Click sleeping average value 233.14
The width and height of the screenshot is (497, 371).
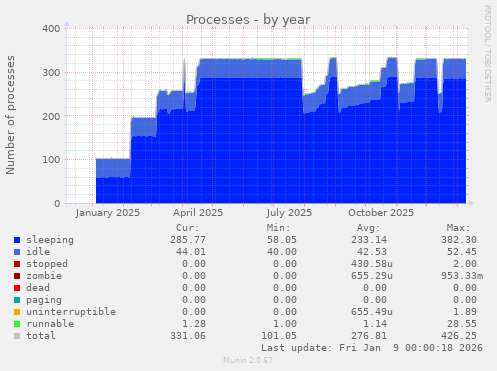[x=369, y=240]
